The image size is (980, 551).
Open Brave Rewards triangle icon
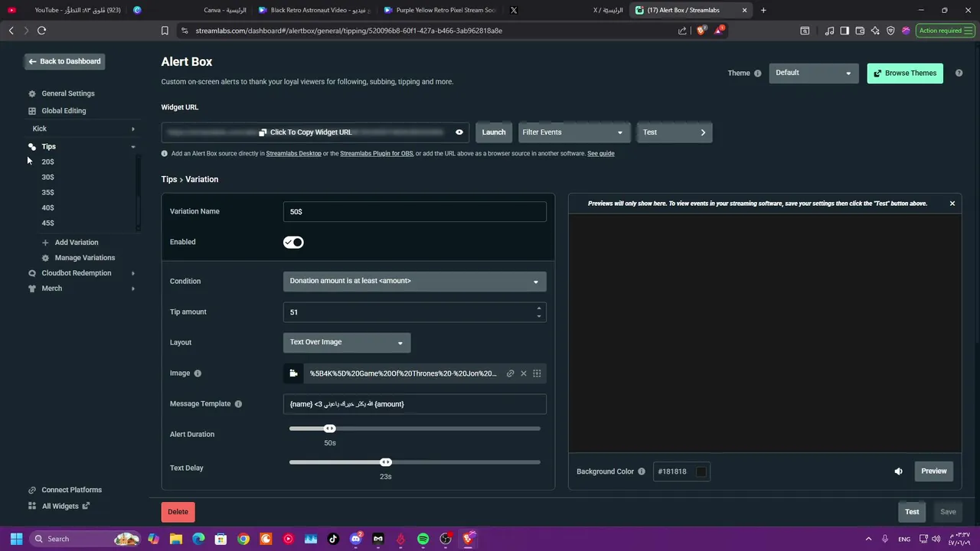[x=719, y=31]
